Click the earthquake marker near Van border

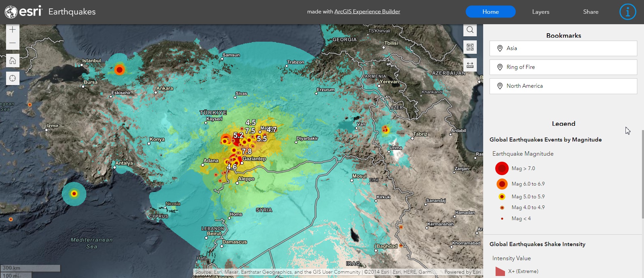(x=385, y=129)
